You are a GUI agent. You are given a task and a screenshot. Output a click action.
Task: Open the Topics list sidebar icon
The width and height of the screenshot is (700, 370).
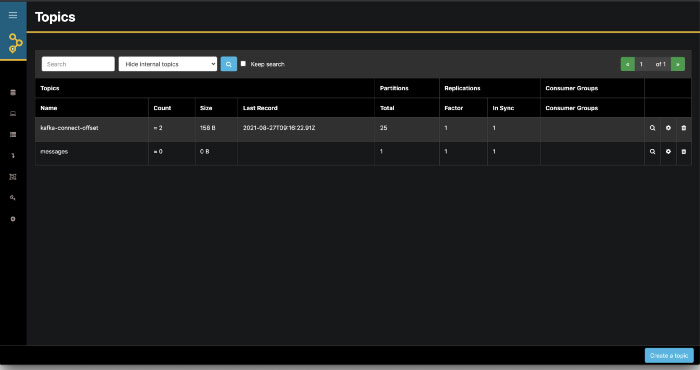[x=13, y=134]
